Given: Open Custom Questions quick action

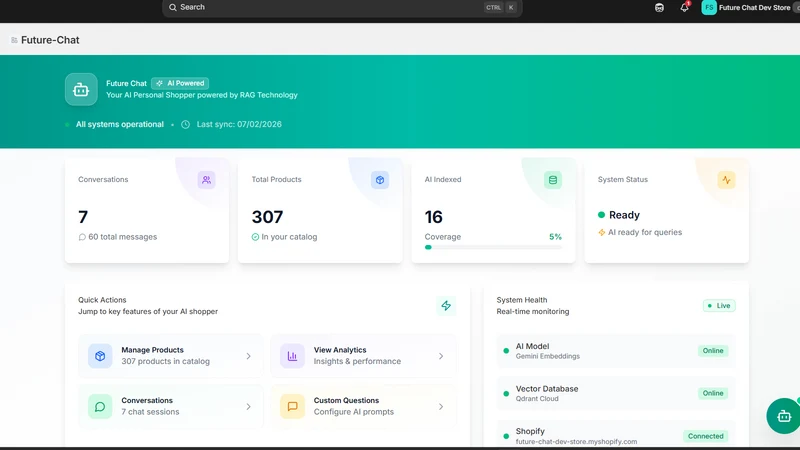Looking at the screenshot, I should [x=363, y=407].
